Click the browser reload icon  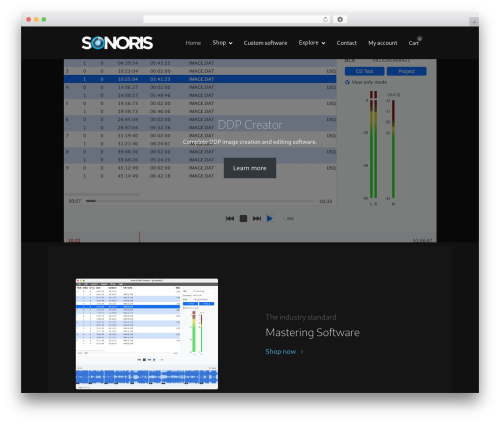pyautogui.click(x=325, y=19)
